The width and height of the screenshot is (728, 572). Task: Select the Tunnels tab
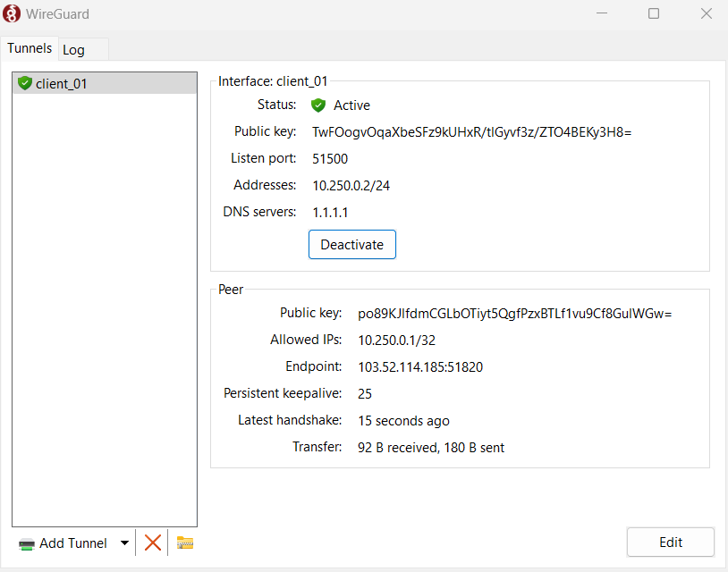tap(30, 48)
